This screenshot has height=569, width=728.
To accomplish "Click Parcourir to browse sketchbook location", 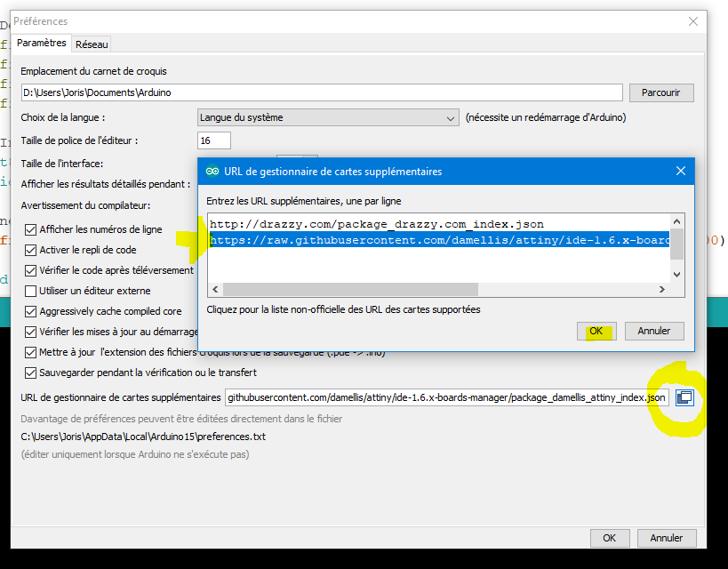I will [x=661, y=92].
